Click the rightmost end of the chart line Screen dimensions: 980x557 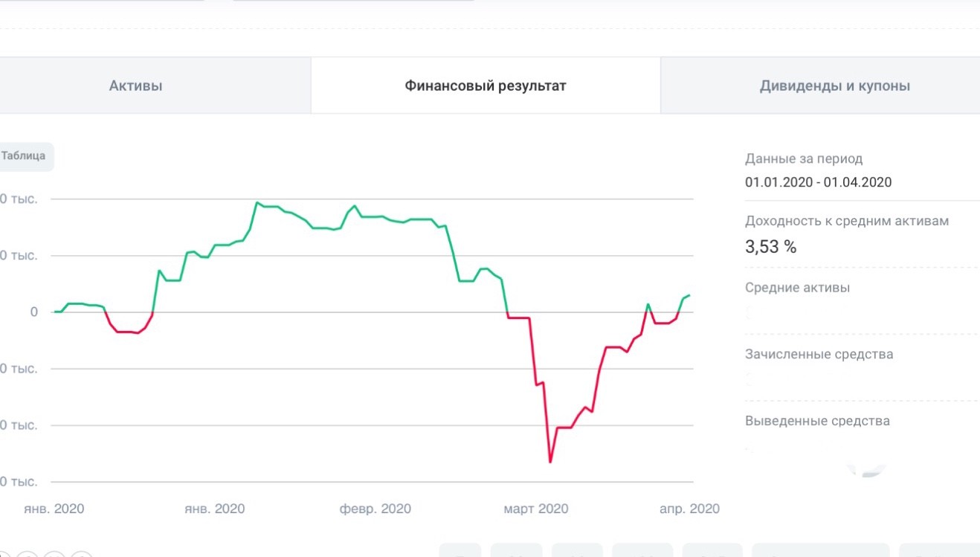click(x=689, y=295)
